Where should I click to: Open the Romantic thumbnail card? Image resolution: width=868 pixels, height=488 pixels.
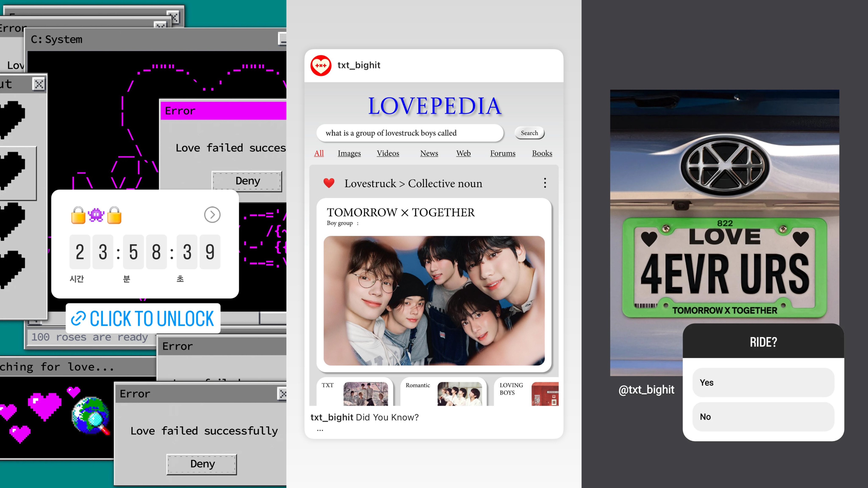click(444, 392)
